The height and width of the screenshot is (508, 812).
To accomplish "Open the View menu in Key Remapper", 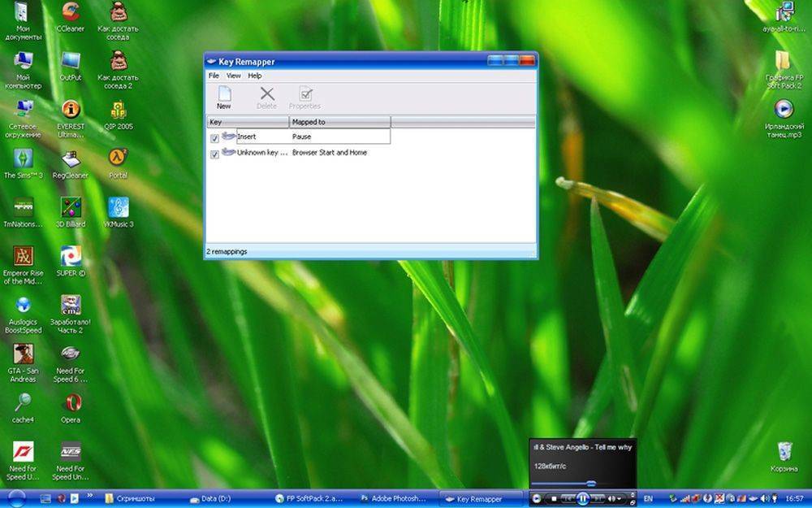I will point(233,76).
